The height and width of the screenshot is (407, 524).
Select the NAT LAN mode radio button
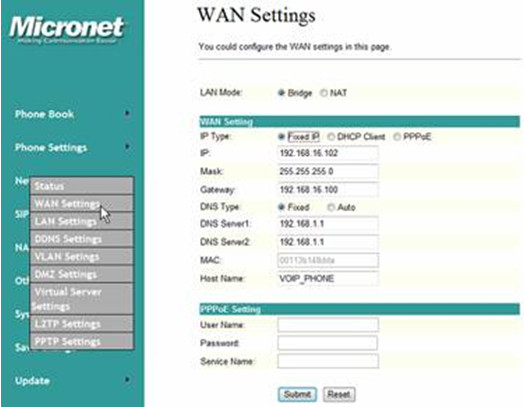click(x=323, y=93)
